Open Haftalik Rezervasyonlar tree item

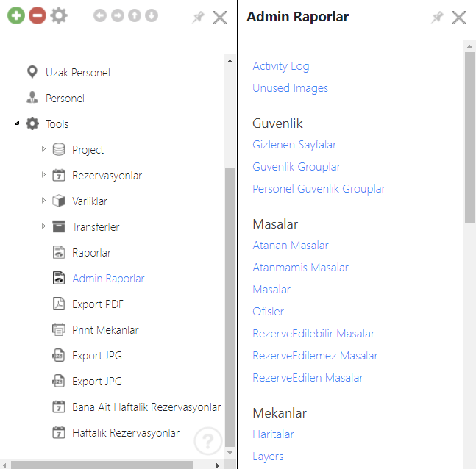point(125,433)
